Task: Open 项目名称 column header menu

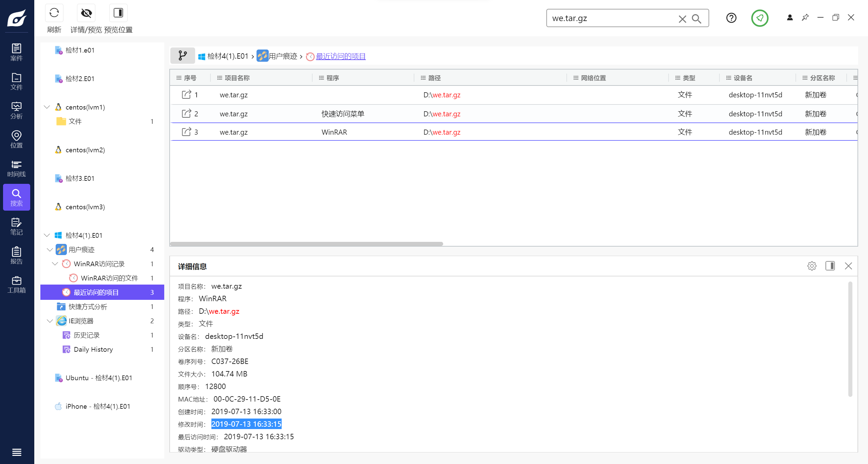Action: pyautogui.click(x=220, y=78)
